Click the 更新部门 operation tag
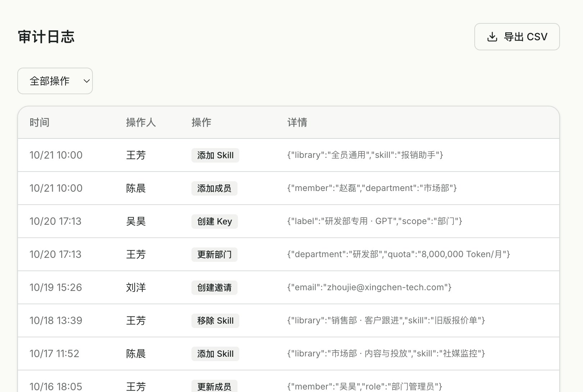The height and width of the screenshot is (392, 583). 214,255
